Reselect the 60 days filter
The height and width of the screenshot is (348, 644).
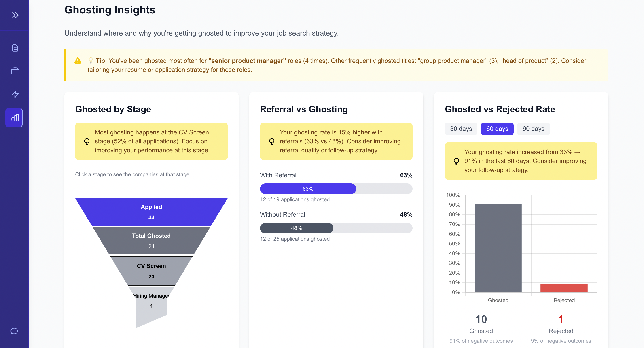pos(497,129)
